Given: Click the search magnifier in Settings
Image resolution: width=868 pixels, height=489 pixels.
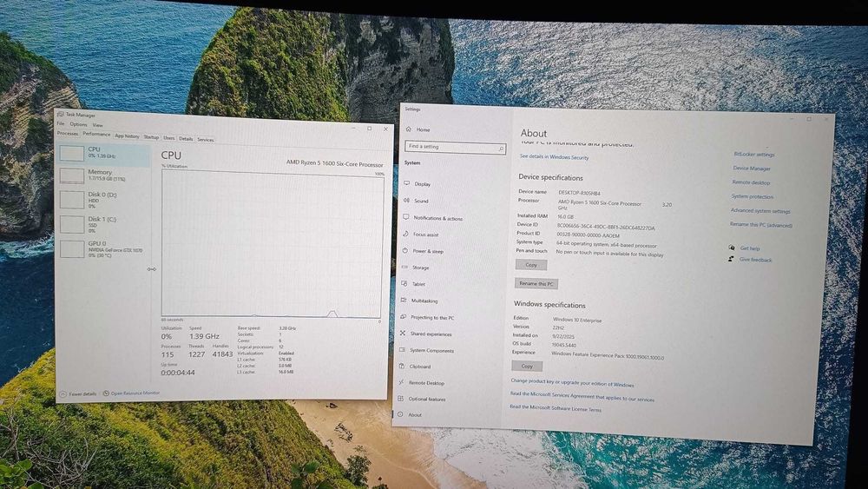Looking at the screenshot, I should pyautogui.click(x=501, y=149).
